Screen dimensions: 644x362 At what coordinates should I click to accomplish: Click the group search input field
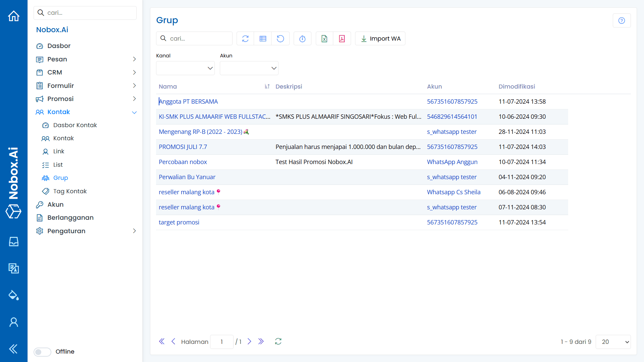point(198,39)
